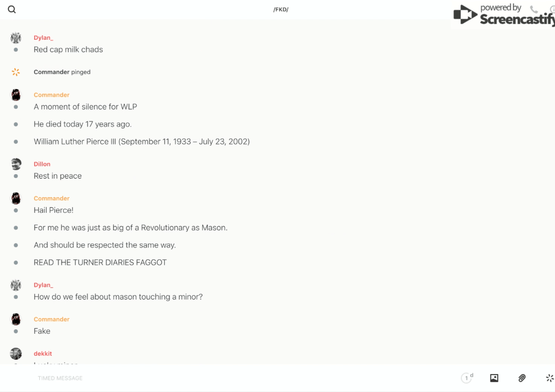This screenshot has width=555, height=392.
Task: Attach a file with the paperclip icon
Action: click(522, 378)
